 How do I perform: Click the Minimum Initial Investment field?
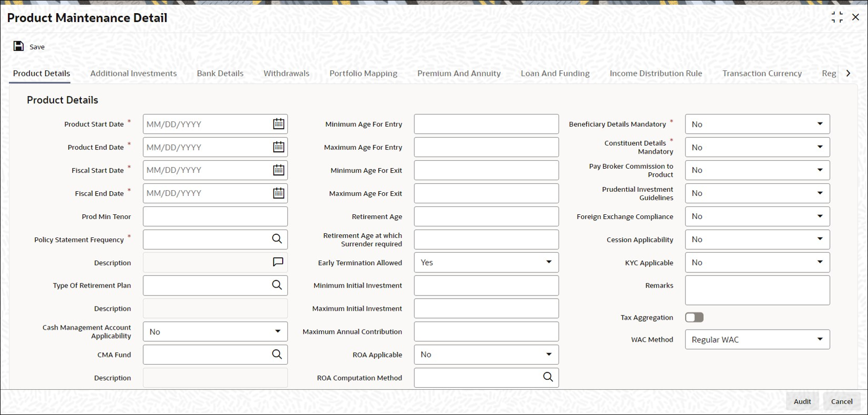coord(486,285)
